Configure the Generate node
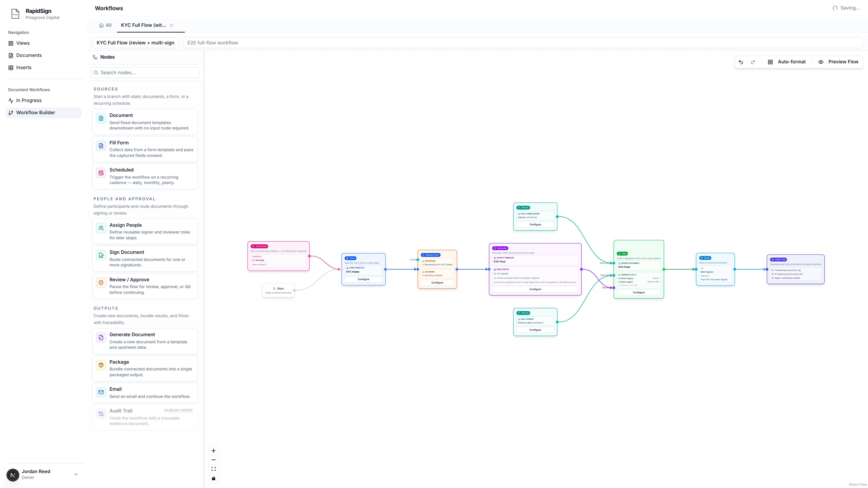The width and height of the screenshot is (868, 488). pyautogui.click(x=535, y=289)
